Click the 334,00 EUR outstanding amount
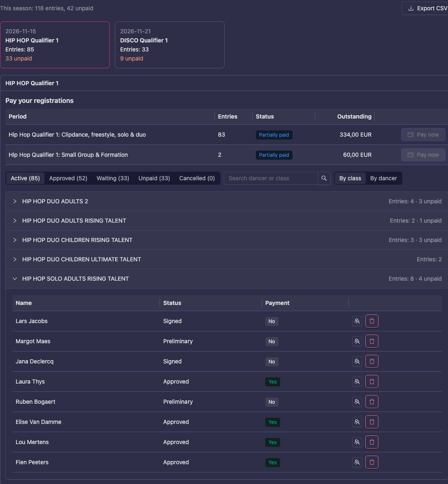Screen dimensions: 448x484 [355, 135]
